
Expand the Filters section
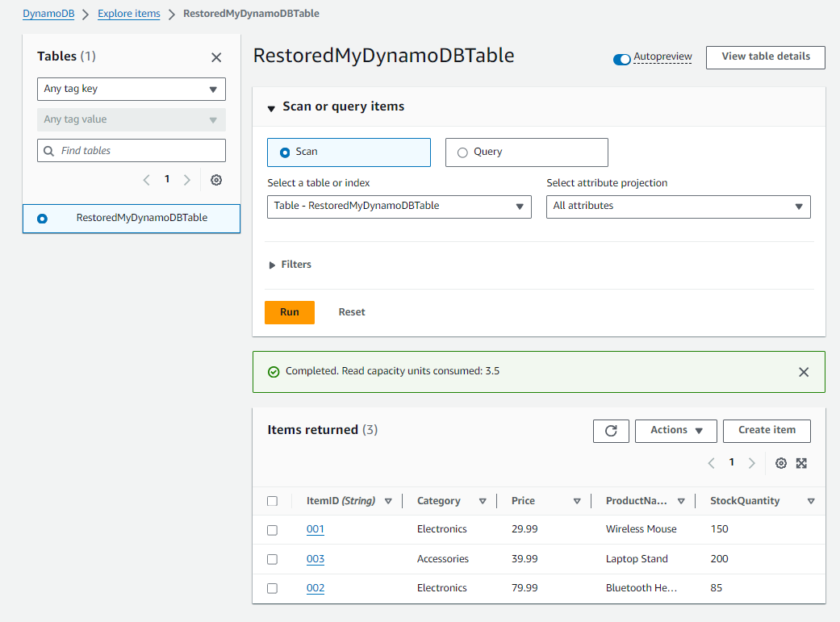(x=290, y=265)
